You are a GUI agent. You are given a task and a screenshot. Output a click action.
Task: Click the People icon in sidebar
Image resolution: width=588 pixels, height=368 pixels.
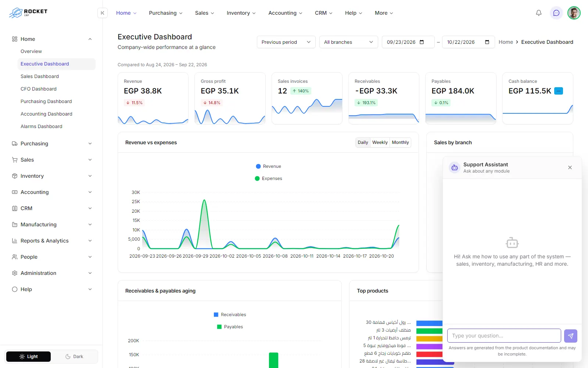pos(15,257)
